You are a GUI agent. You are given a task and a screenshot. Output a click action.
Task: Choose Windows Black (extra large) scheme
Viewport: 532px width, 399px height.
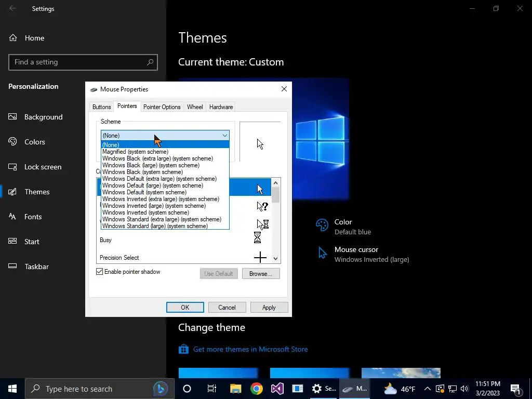165,158
